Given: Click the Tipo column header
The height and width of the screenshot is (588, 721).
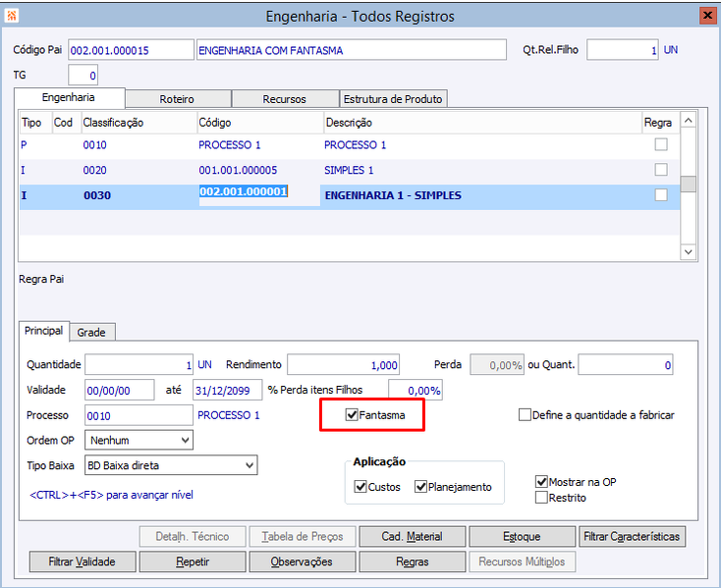Looking at the screenshot, I should pyautogui.click(x=35, y=123).
